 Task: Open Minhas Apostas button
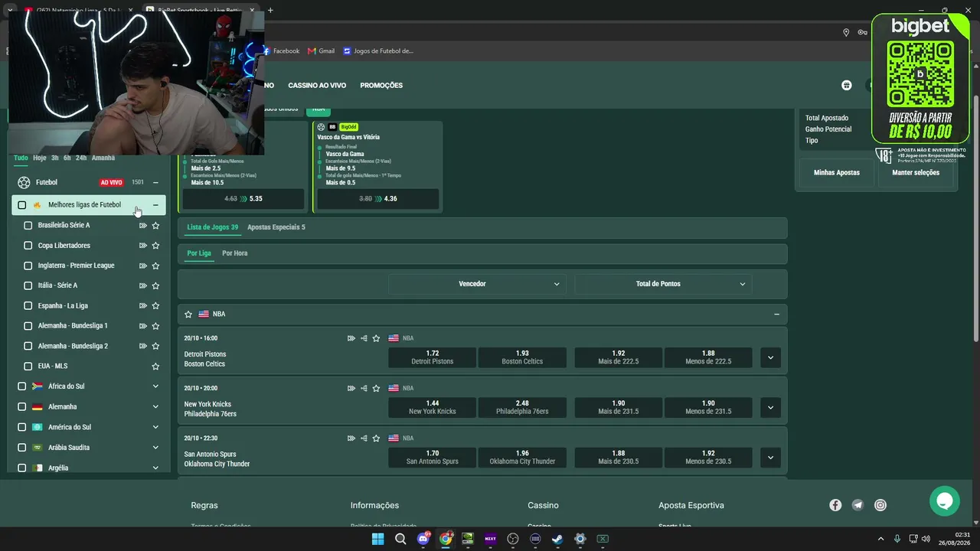[x=837, y=173]
